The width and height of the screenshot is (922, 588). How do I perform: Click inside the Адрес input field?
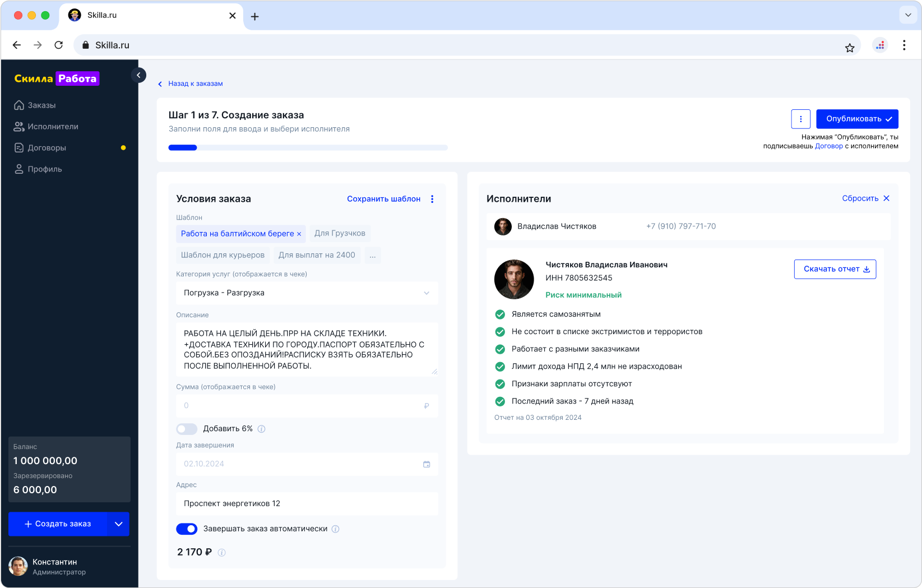[307, 503]
